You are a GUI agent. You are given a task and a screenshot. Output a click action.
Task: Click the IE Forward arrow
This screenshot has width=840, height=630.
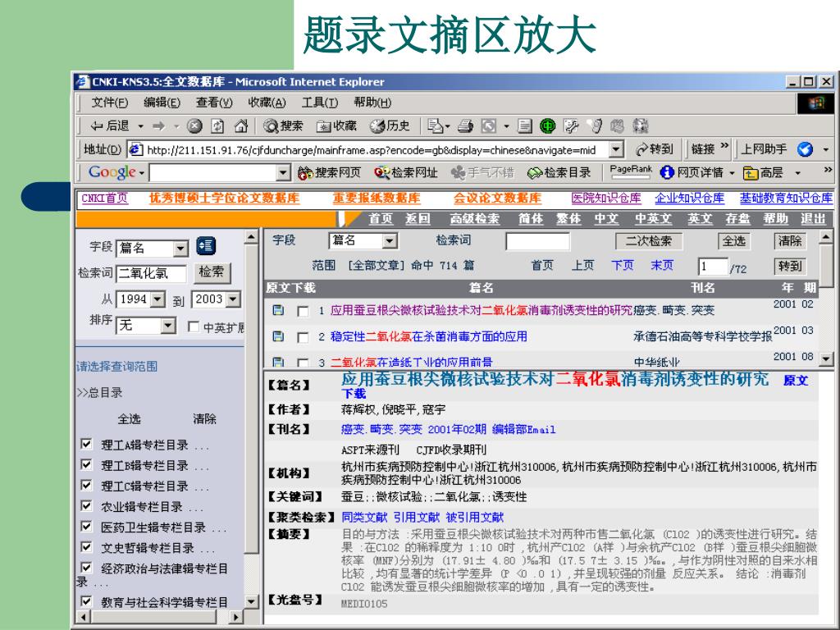159,126
